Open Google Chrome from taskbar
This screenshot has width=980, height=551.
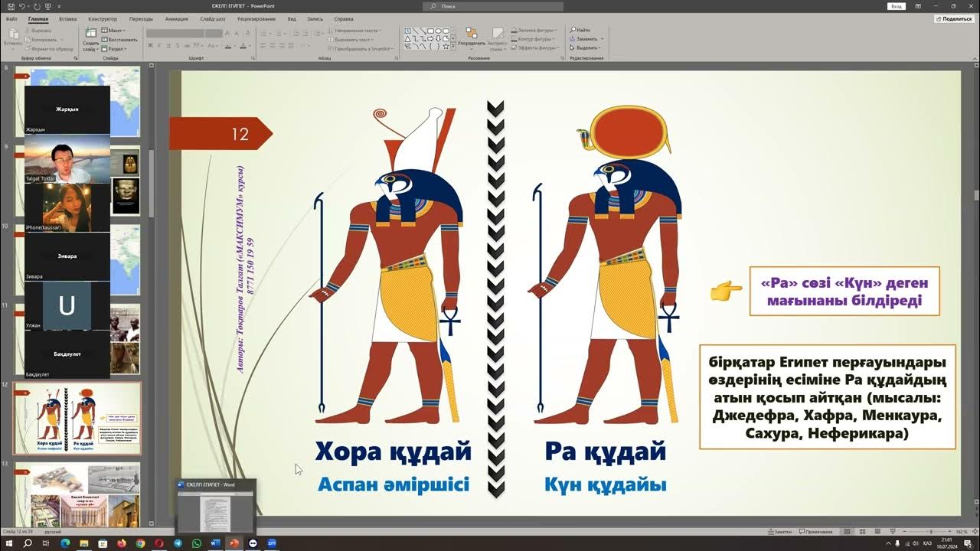140,543
